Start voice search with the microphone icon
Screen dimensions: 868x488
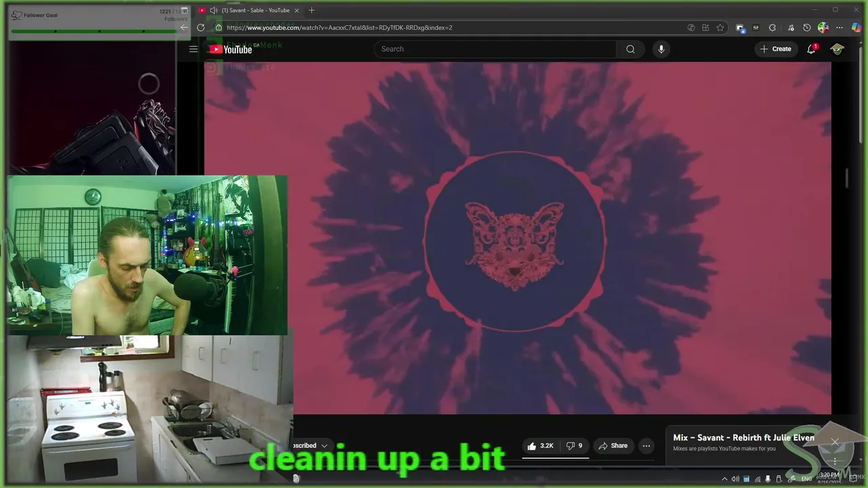661,49
